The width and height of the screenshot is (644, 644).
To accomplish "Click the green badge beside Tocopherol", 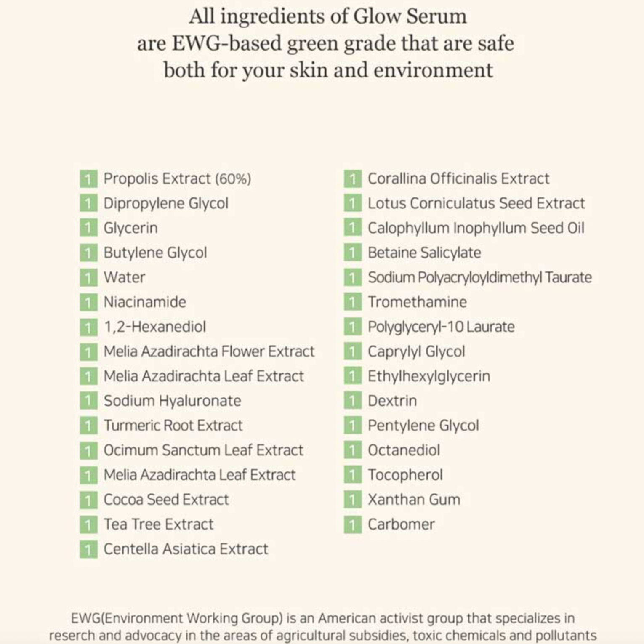I will (x=353, y=475).
